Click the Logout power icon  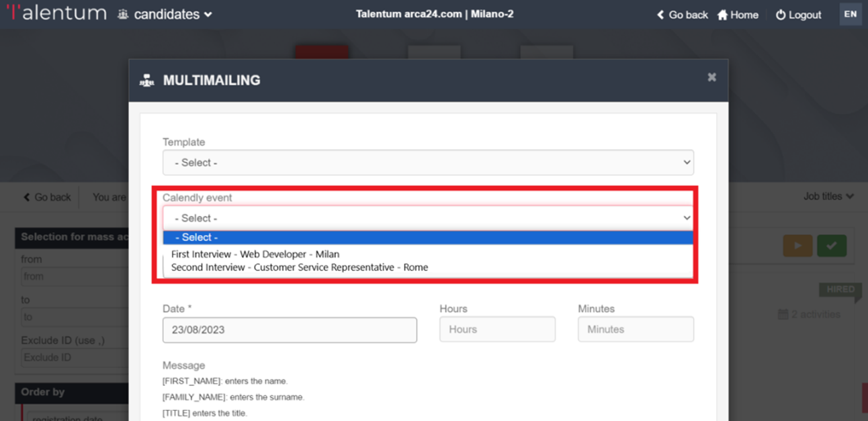[781, 15]
